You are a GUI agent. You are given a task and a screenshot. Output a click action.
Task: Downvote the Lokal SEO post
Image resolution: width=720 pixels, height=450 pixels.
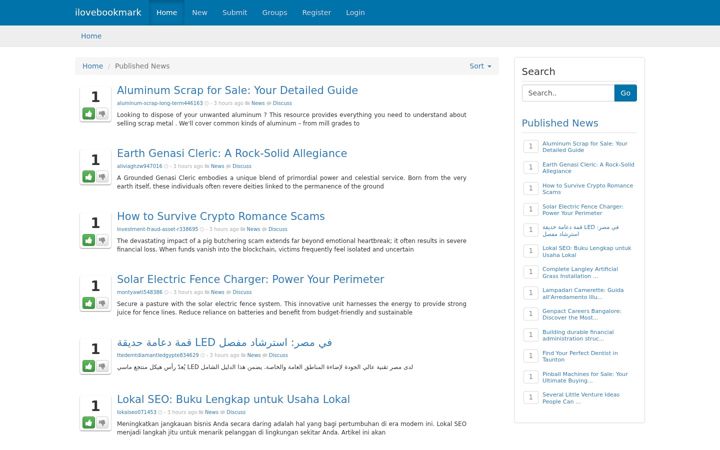point(102,422)
